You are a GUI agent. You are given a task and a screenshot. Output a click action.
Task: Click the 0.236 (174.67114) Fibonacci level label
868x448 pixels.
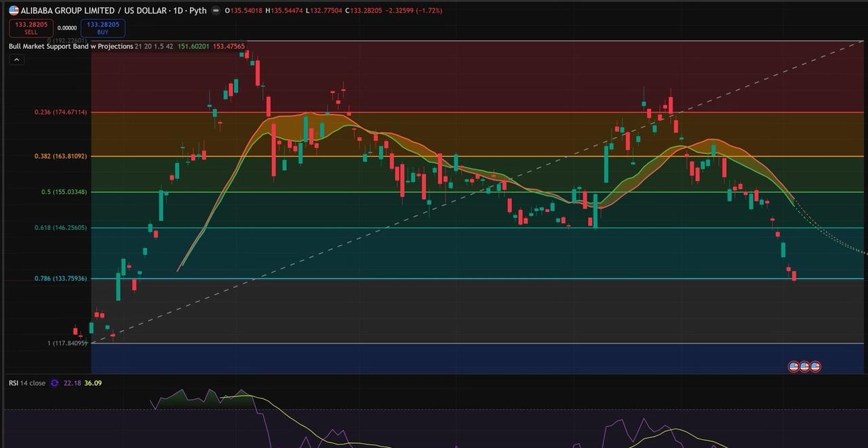60,112
